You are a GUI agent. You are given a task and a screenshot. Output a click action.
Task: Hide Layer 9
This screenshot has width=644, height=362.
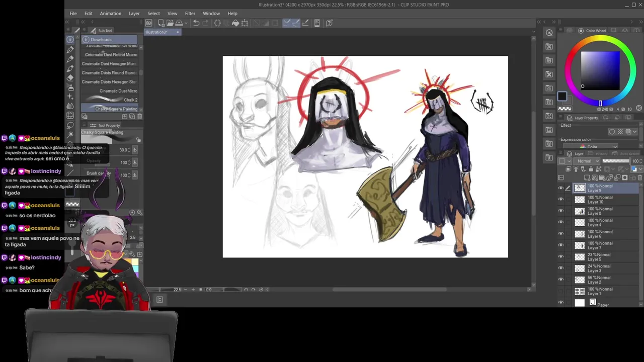tap(561, 189)
